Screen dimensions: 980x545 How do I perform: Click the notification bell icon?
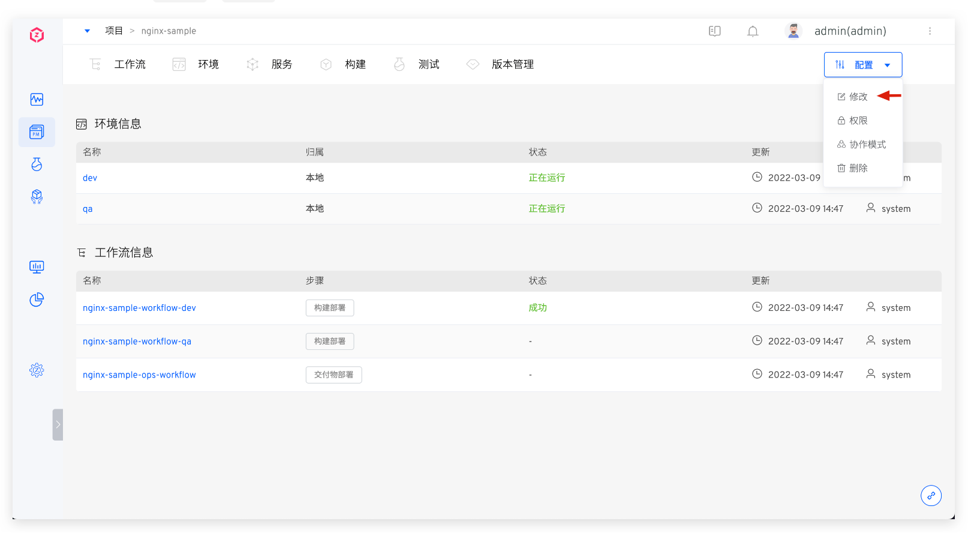tap(753, 31)
